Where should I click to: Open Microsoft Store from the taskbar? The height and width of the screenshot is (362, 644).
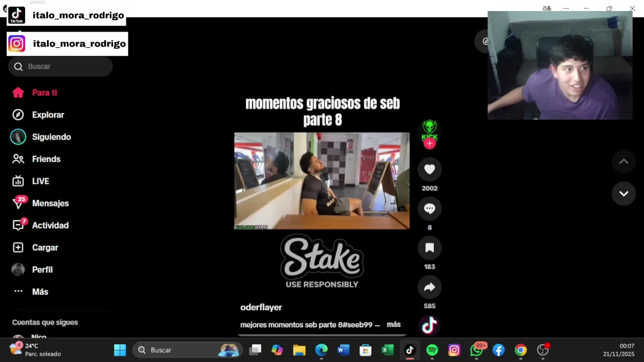(x=366, y=350)
